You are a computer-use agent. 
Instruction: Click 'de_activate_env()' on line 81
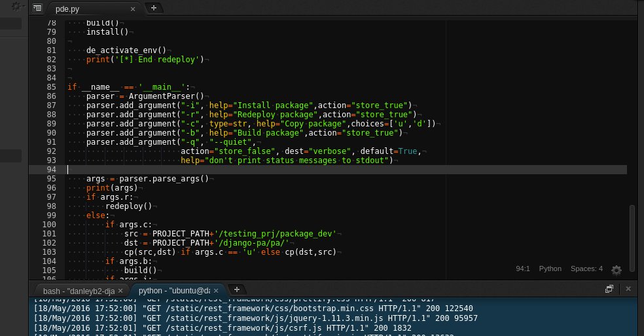[126, 50]
